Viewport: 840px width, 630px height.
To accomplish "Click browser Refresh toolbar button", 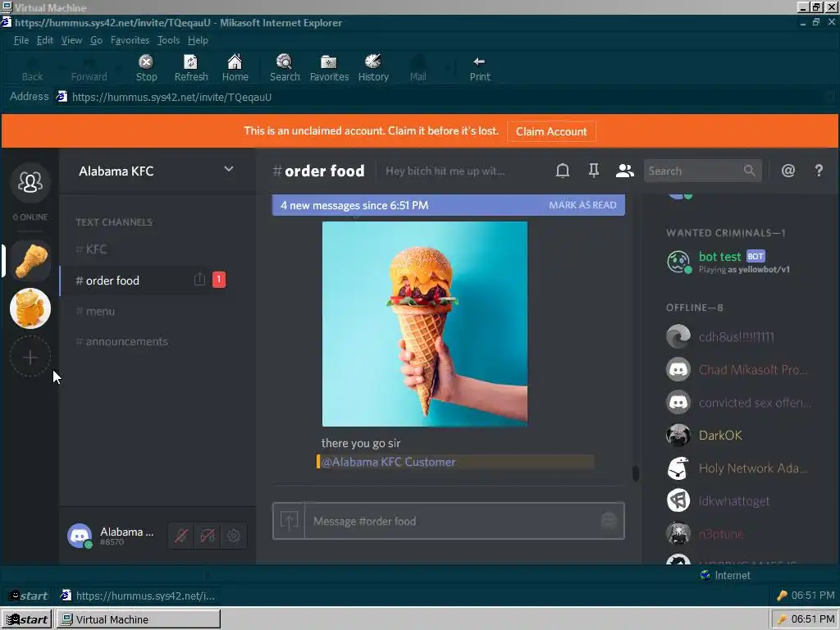I will [x=191, y=68].
